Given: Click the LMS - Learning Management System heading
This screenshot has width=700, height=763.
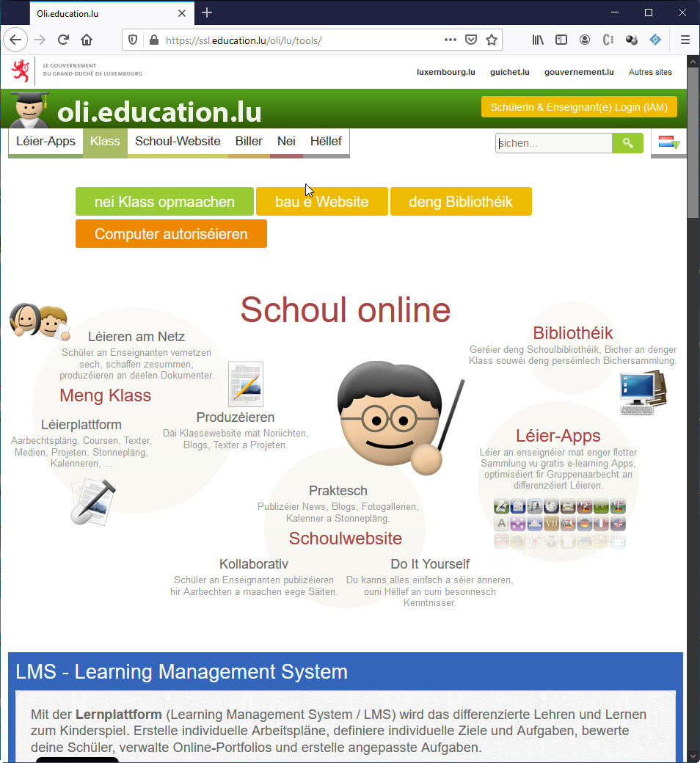Looking at the screenshot, I should pos(181,671).
